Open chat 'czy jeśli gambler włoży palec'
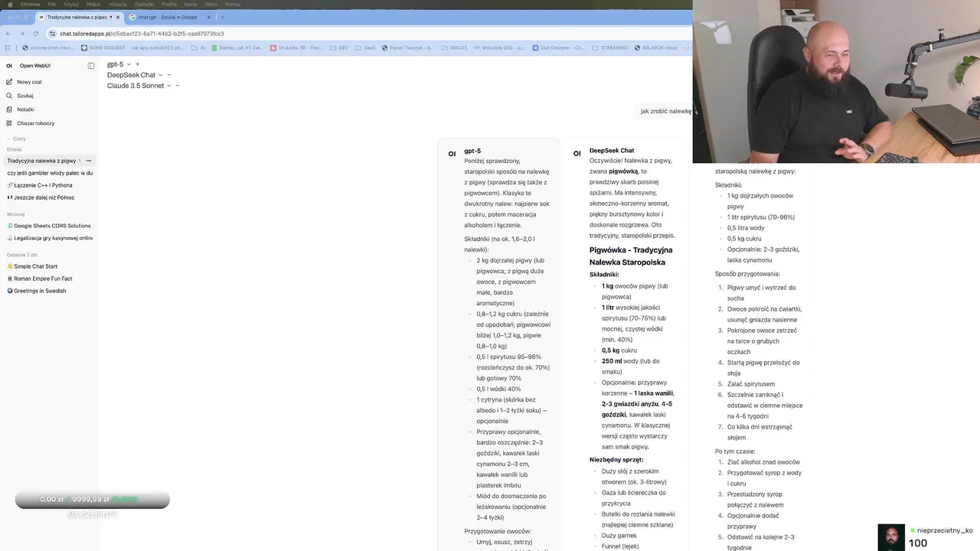 pos(49,173)
